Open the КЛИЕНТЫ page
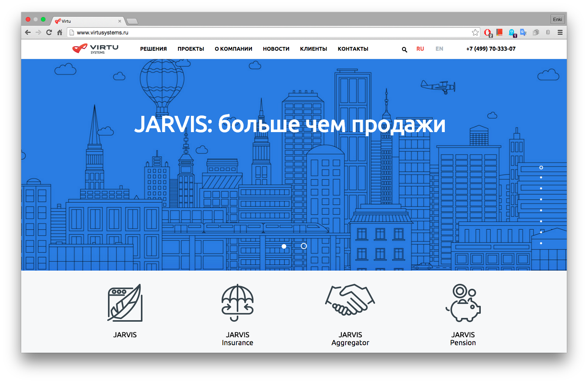This screenshot has height=383, width=588. tap(314, 49)
